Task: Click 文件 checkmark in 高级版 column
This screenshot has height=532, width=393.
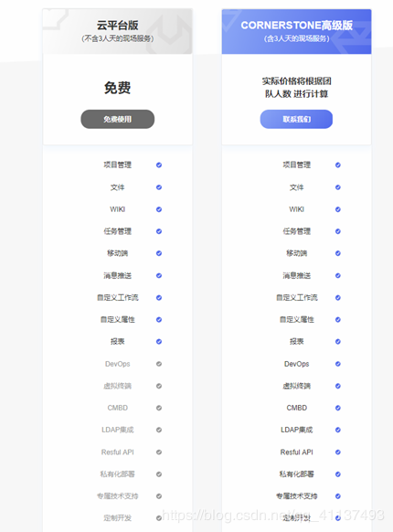Action: tap(337, 187)
